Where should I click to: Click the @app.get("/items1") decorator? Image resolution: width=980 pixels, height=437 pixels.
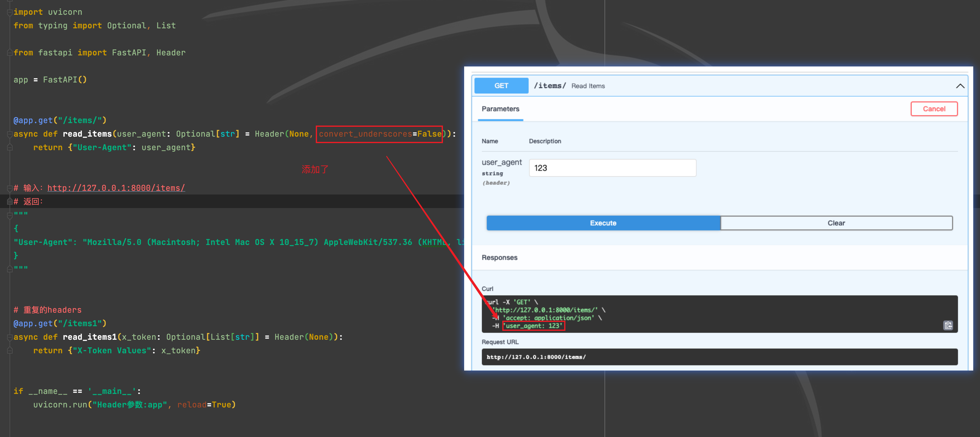pos(60,323)
